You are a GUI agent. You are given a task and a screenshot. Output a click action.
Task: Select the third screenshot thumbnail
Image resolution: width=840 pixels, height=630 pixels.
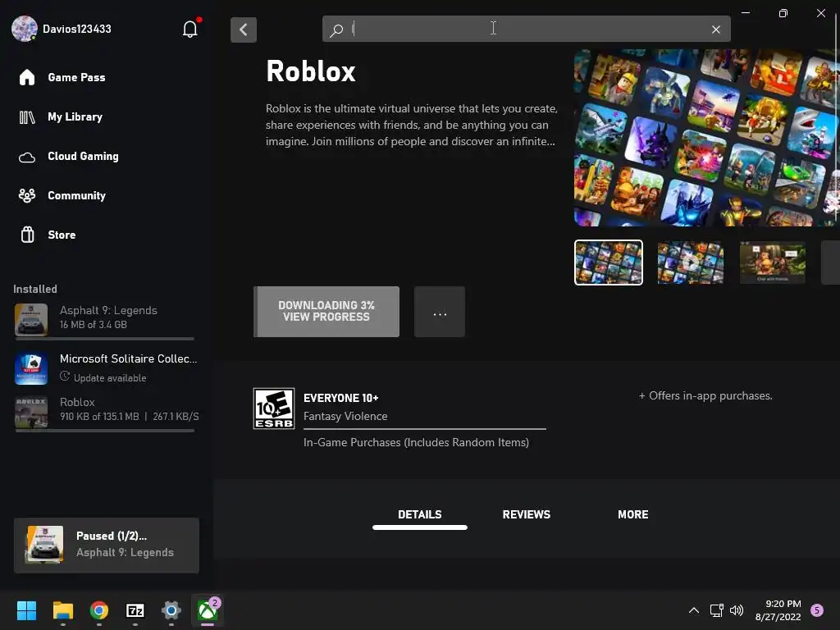[x=773, y=262]
